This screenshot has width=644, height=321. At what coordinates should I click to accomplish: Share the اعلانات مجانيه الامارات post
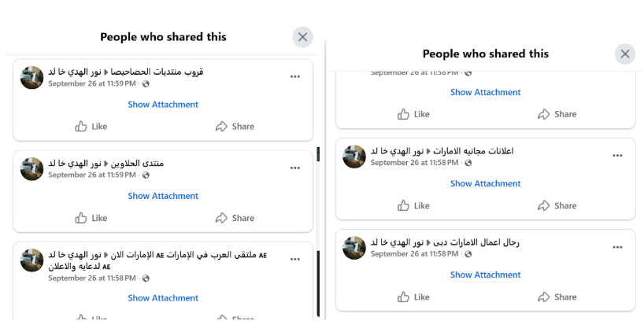pos(557,205)
